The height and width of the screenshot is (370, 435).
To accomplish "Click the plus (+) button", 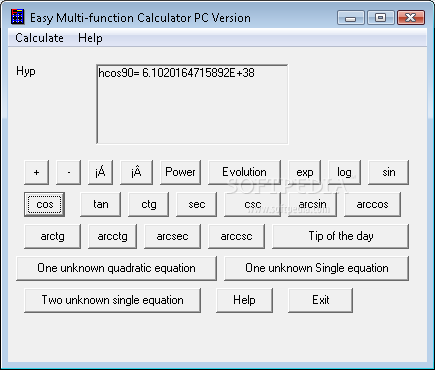I will [x=36, y=172].
